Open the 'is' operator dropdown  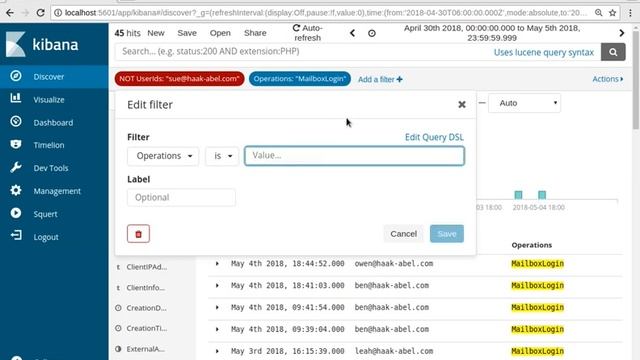click(222, 156)
